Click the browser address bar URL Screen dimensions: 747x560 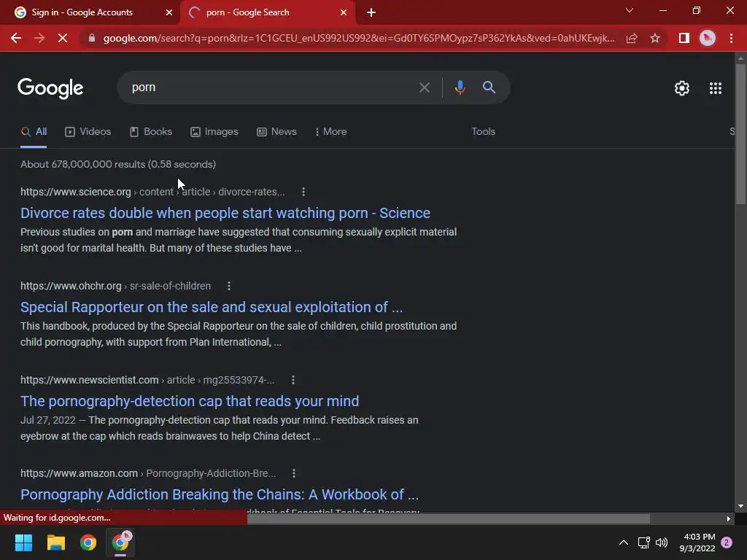pos(358,38)
